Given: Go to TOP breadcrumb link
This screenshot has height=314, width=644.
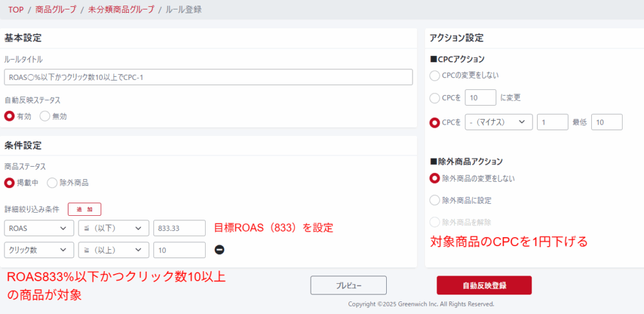Looking at the screenshot, I should tap(16, 9).
